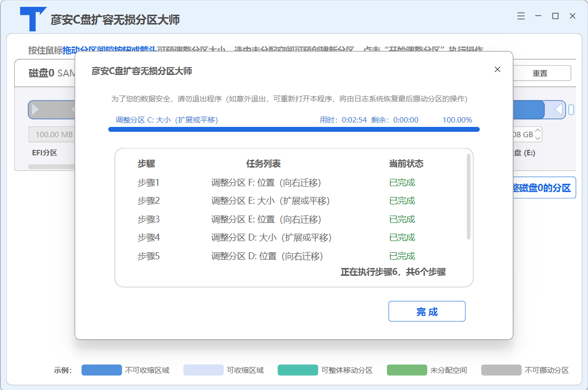Click task 调整分区 E: 位置 (向右迁移)
The width and height of the screenshot is (588, 390).
point(266,219)
